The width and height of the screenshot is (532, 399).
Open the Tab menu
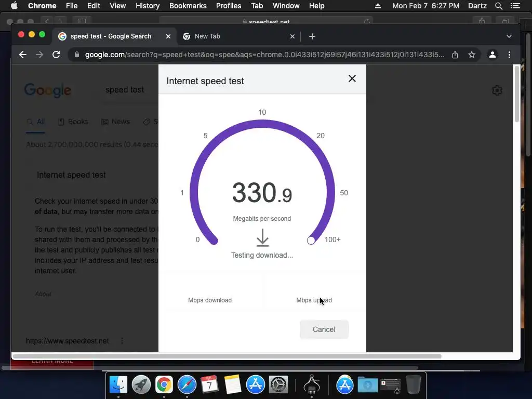tap(257, 6)
